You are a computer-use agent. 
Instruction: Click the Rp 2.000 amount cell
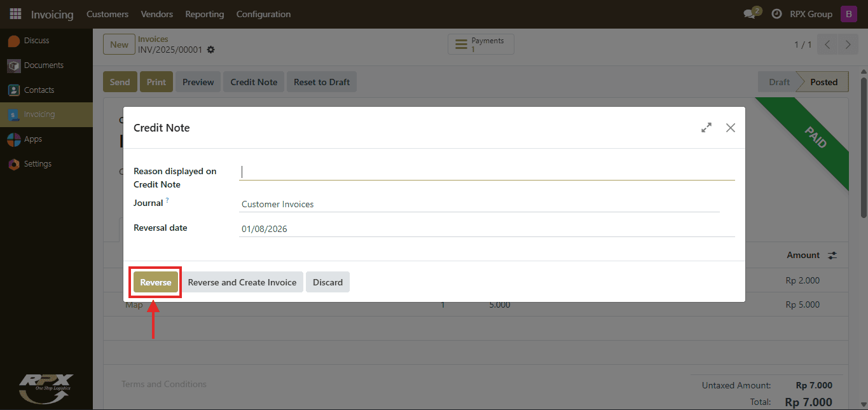(x=803, y=280)
